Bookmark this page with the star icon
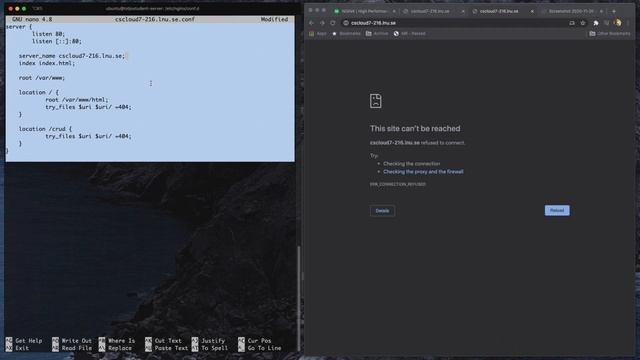The width and height of the screenshot is (640, 360). (583, 23)
